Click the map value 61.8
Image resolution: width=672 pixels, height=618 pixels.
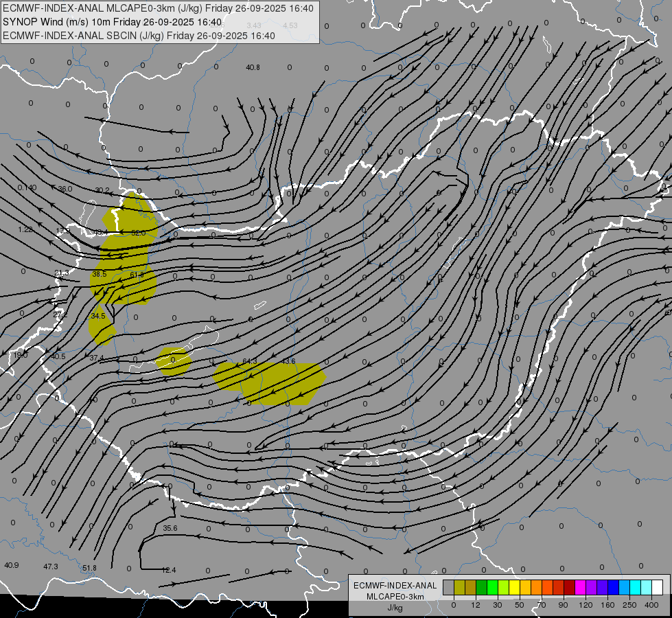(137, 275)
